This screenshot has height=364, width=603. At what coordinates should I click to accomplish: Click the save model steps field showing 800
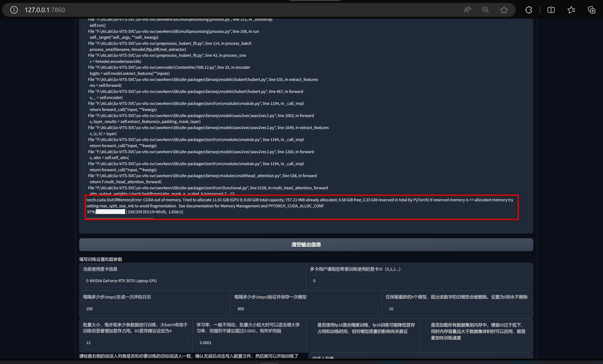pos(306,309)
